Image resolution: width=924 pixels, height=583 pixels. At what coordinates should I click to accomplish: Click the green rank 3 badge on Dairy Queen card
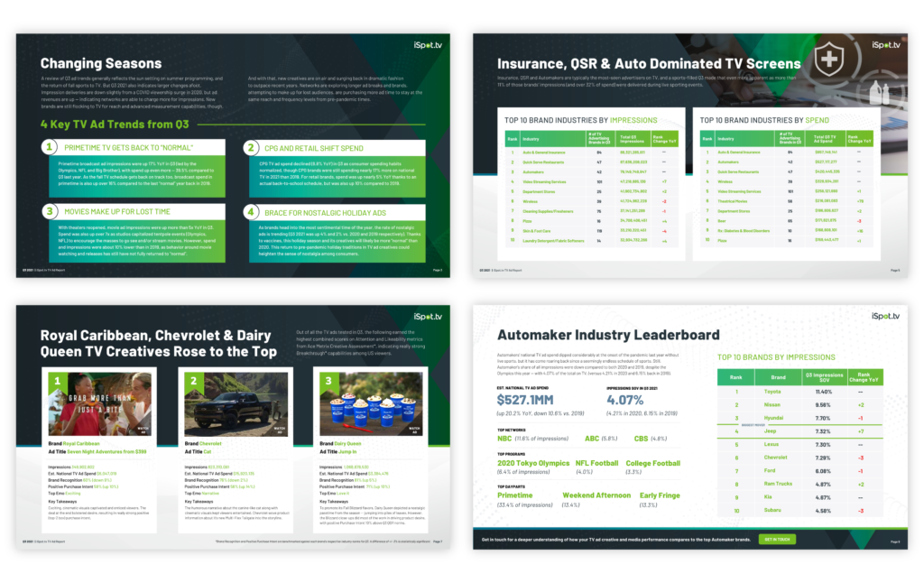tap(328, 382)
